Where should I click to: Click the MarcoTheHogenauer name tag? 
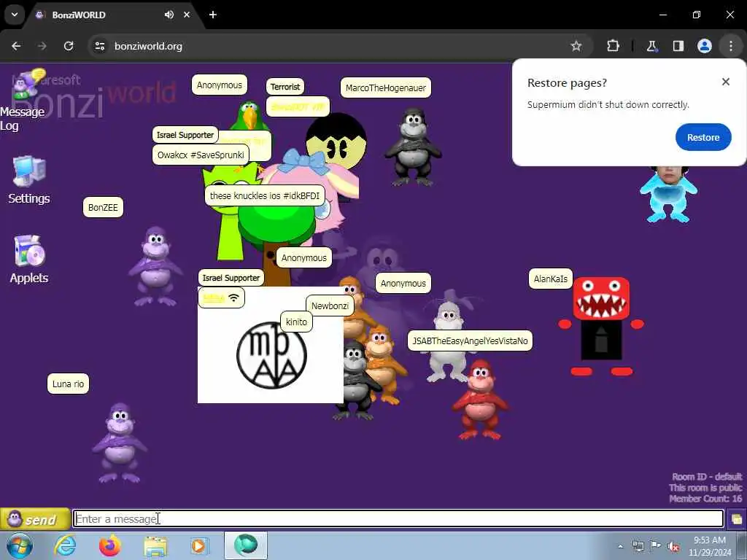pyautogui.click(x=386, y=87)
